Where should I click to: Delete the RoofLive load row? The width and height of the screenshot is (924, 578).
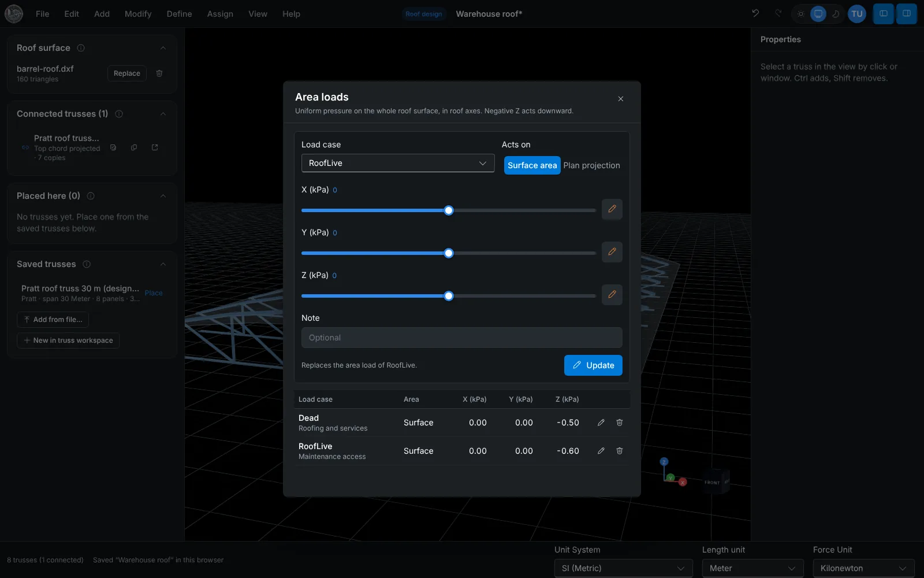[x=620, y=451]
